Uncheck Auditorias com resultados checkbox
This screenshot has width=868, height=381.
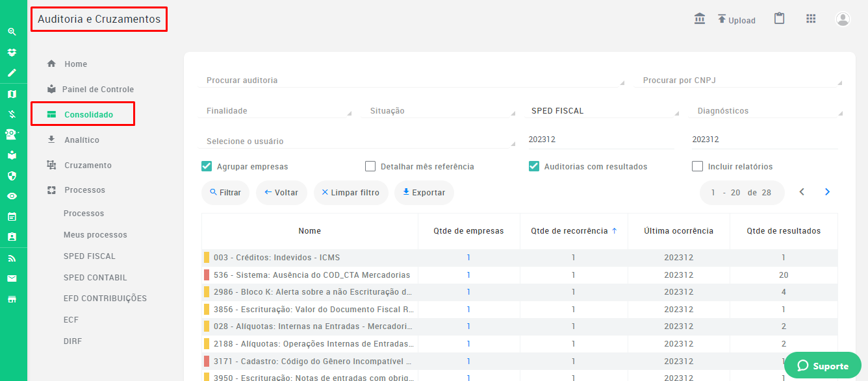point(534,166)
